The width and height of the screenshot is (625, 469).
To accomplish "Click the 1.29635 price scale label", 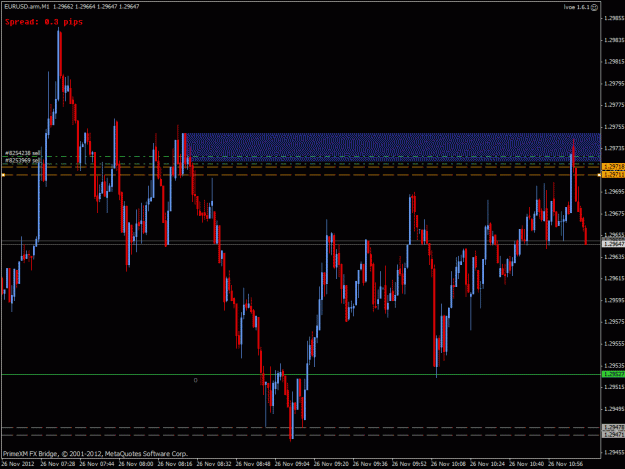I will [614, 257].
